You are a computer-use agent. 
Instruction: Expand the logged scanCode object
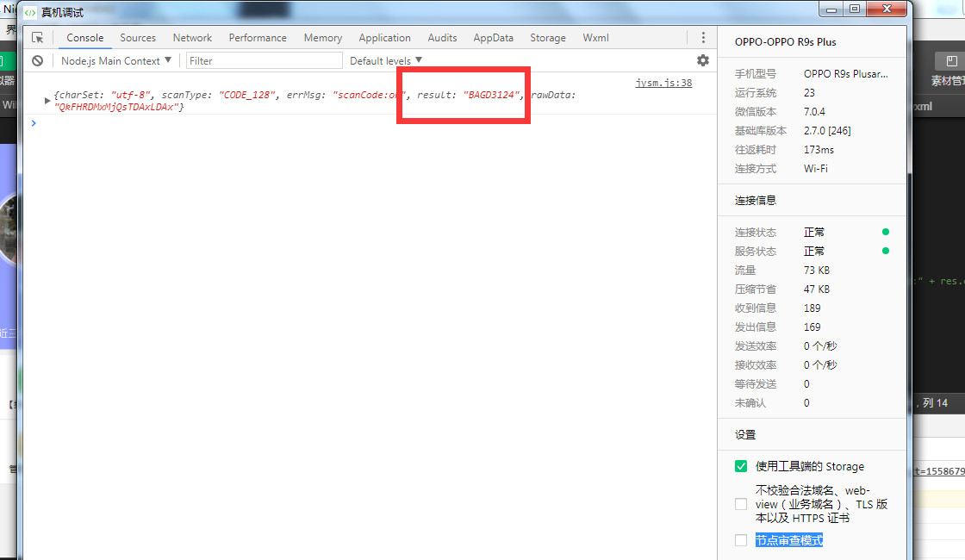tap(47, 100)
